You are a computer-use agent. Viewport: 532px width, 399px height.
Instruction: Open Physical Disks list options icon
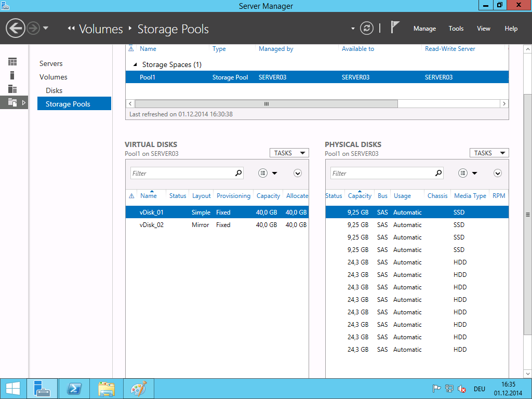pos(463,173)
